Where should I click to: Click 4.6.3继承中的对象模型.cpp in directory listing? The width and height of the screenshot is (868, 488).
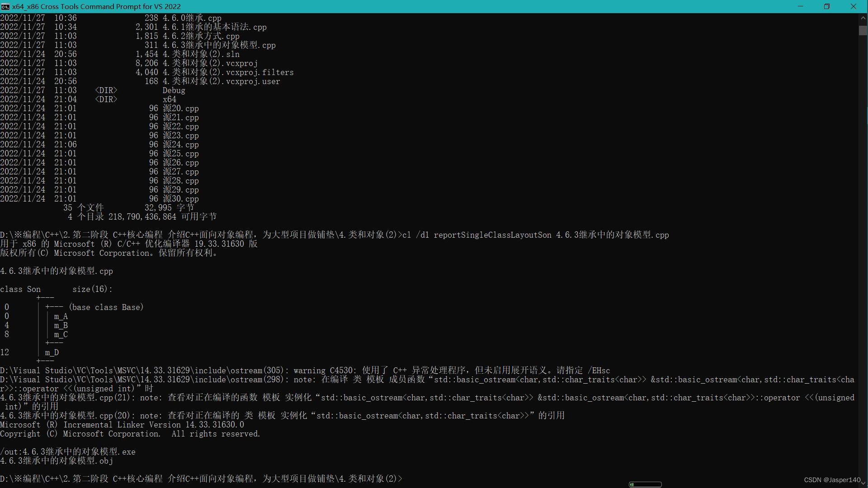click(219, 45)
